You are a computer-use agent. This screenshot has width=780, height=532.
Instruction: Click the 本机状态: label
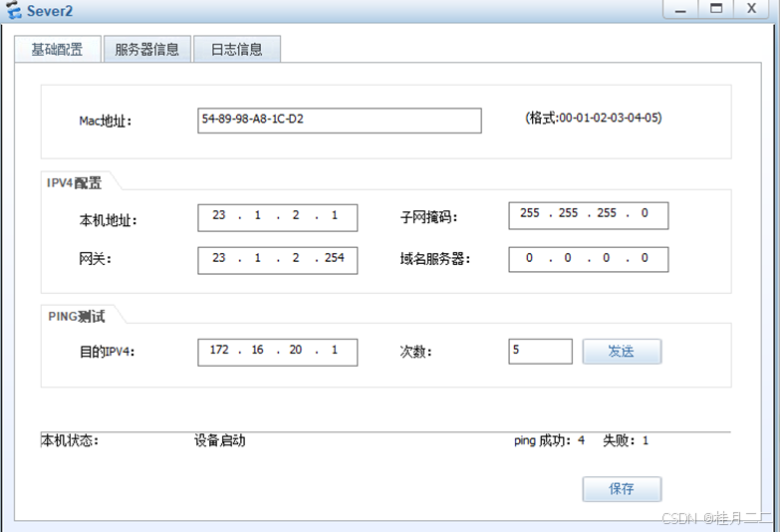coord(70,440)
